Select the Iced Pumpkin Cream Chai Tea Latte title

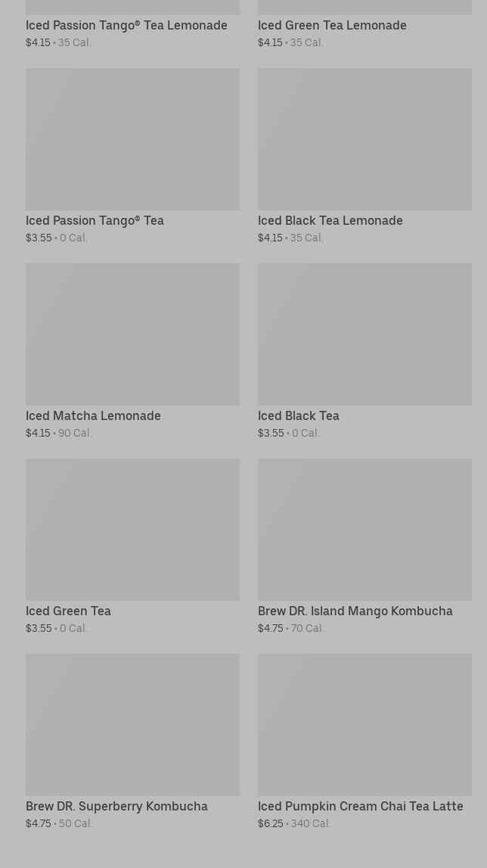[x=360, y=807]
